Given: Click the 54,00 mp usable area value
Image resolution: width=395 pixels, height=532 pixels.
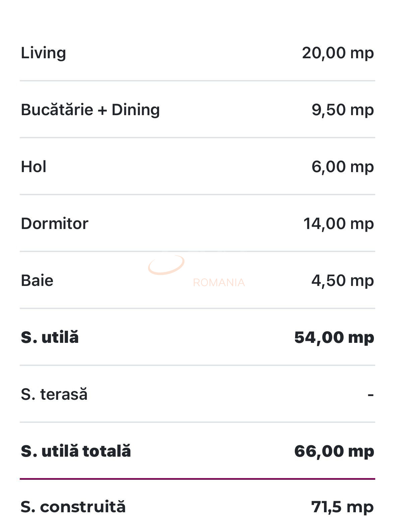Looking at the screenshot, I should click(x=334, y=337).
